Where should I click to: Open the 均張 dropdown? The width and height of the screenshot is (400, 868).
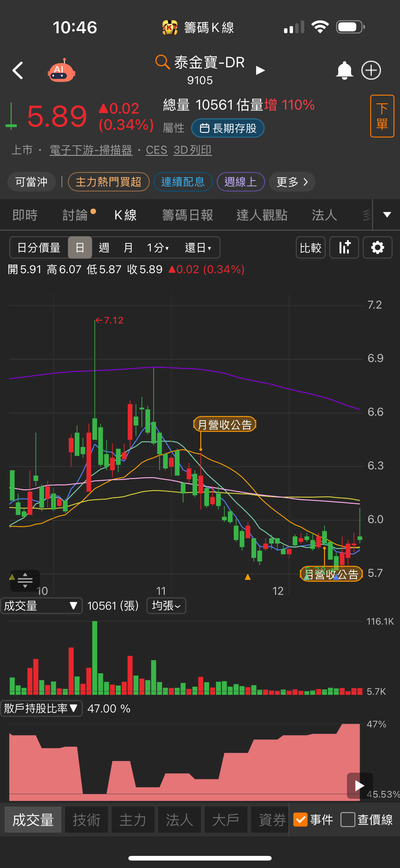click(166, 606)
